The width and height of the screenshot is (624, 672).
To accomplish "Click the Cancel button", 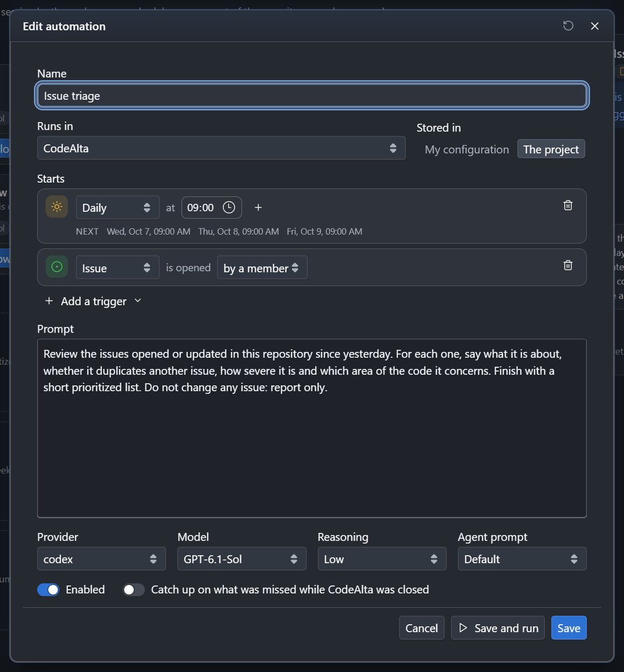I will click(421, 628).
